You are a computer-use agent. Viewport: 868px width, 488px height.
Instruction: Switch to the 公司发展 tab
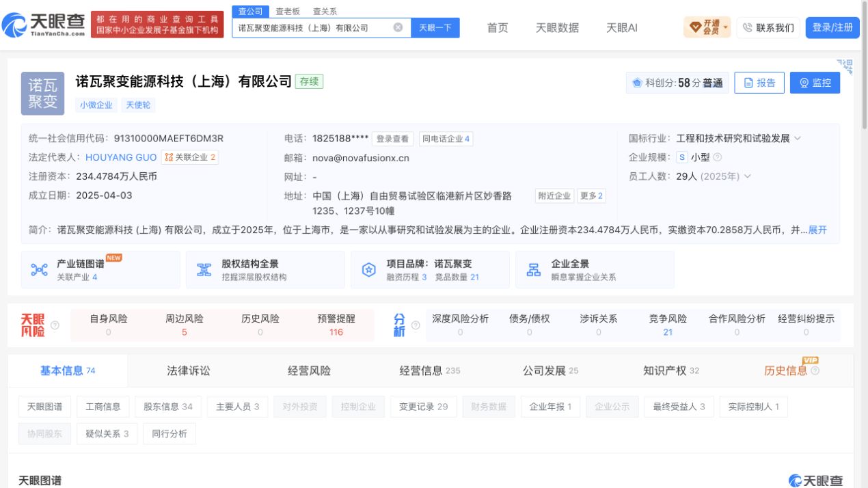551,370
